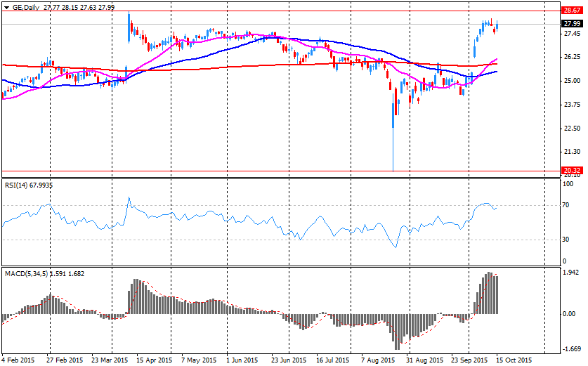Click the 15 Apr 2015 date label
Image resolution: width=588 pixels, height=366 pixels.
click(154, 360)
